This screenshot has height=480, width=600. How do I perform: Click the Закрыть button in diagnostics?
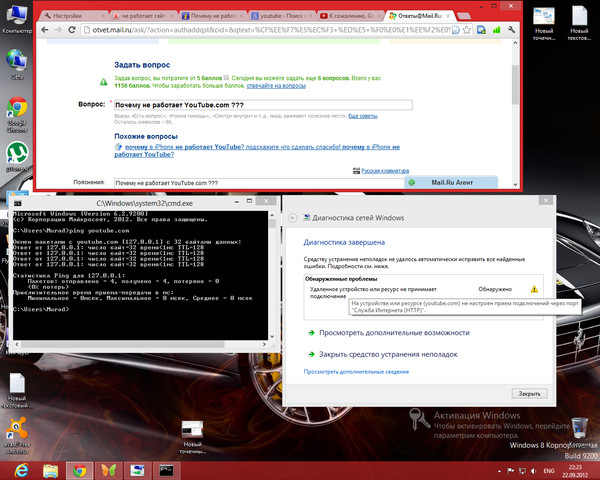tap(529, 393)
